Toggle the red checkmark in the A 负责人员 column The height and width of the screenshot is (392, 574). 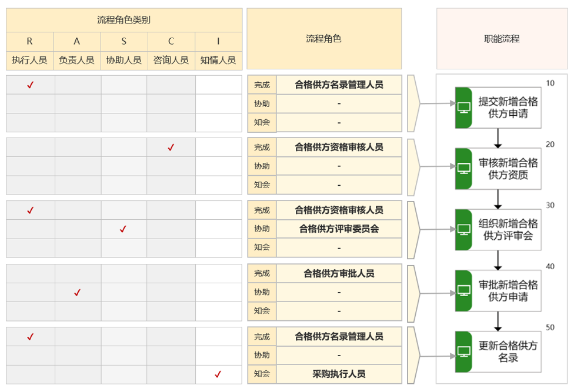[77, 293]
